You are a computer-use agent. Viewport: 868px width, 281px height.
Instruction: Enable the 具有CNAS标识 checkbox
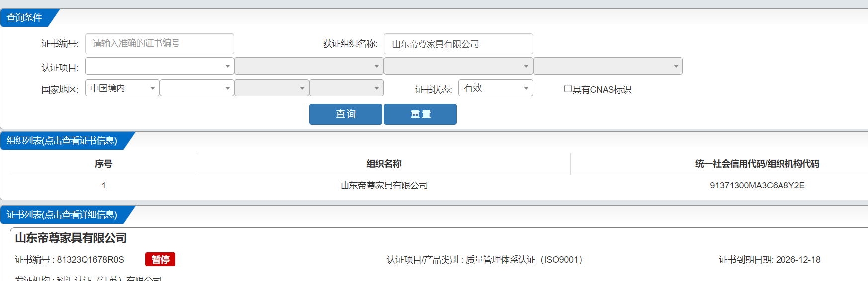(x=568, y=89)
